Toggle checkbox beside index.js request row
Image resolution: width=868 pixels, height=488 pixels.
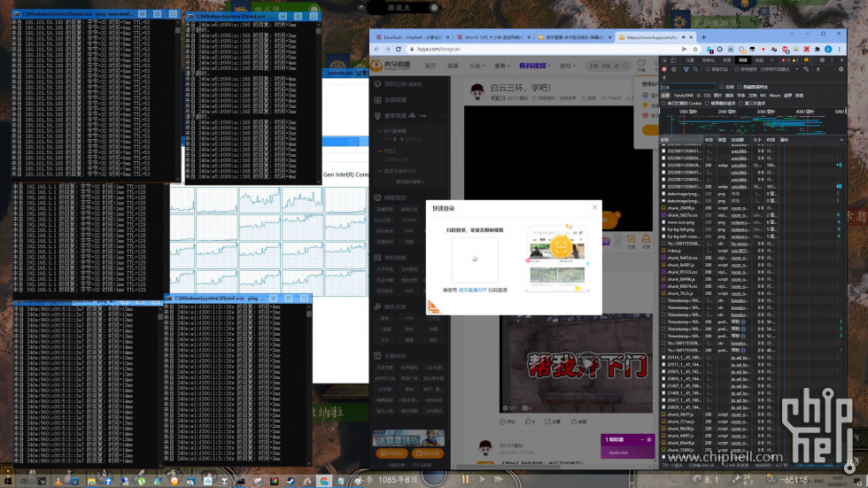(663, 251)
